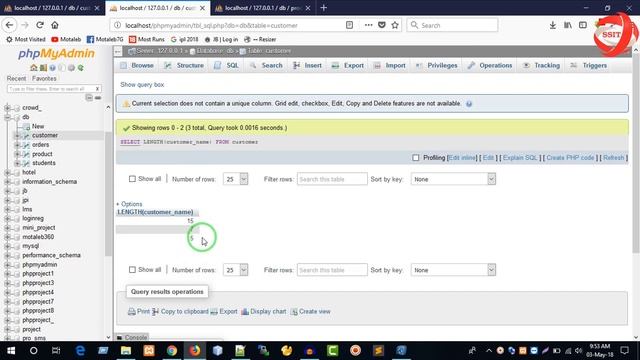
Task: Toggle reader view icon in address bar
Action: point(349,25)
